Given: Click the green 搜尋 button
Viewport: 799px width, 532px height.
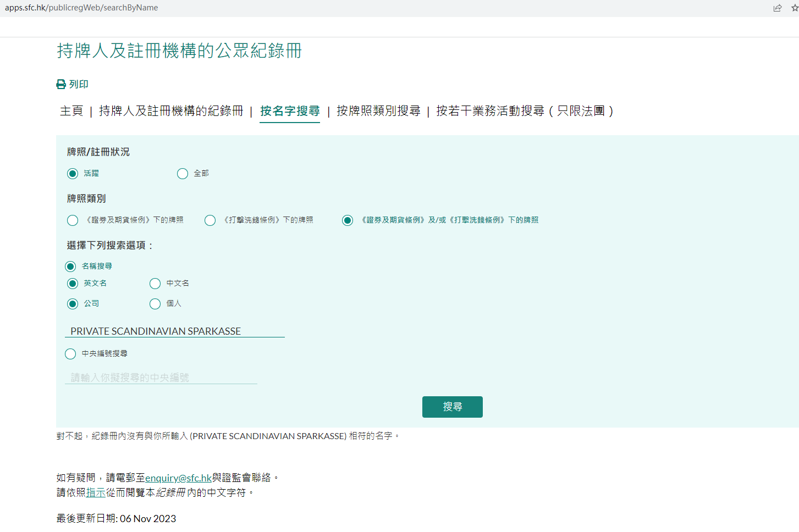Looking at the screenshot, I should pyautogui.click(x=453, y=407).
